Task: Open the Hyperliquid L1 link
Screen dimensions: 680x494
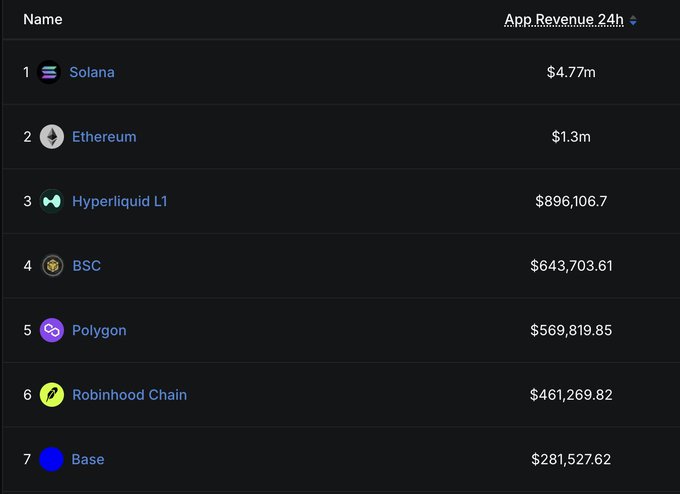Action: [x=120, y=201]
